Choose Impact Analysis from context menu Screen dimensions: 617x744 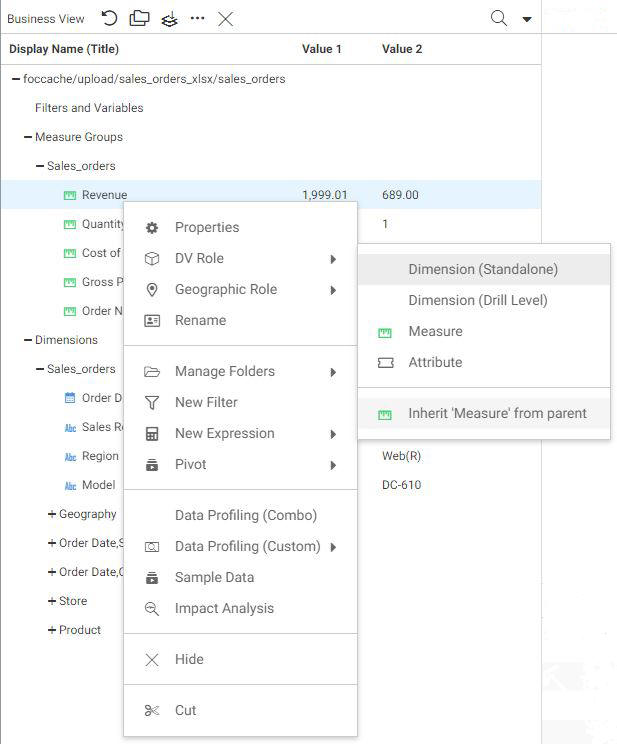(x=224, y=608)
